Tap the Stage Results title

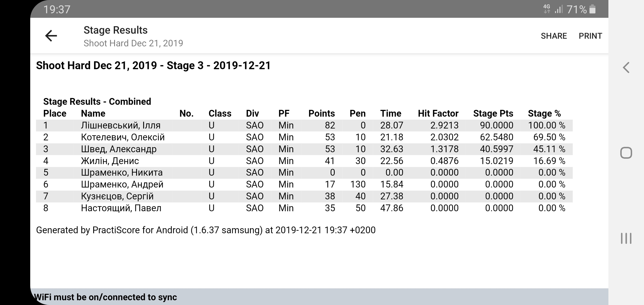click(116, 30)
